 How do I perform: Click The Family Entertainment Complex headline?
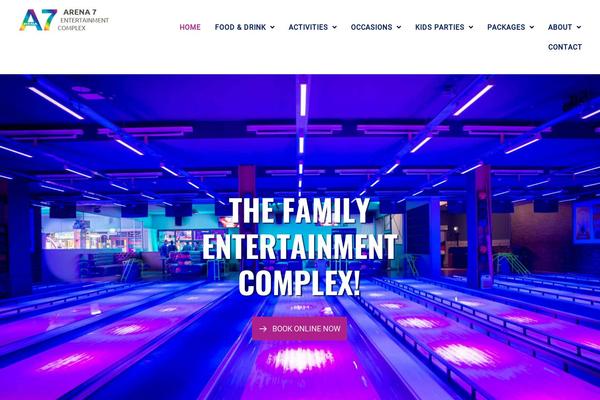pyautogui.click(x=299, y=247)
